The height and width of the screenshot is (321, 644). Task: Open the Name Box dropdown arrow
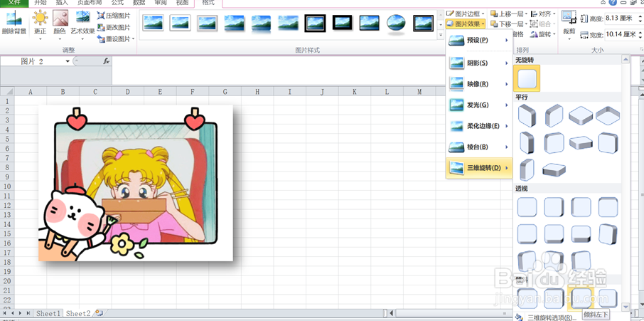point(68,62)
